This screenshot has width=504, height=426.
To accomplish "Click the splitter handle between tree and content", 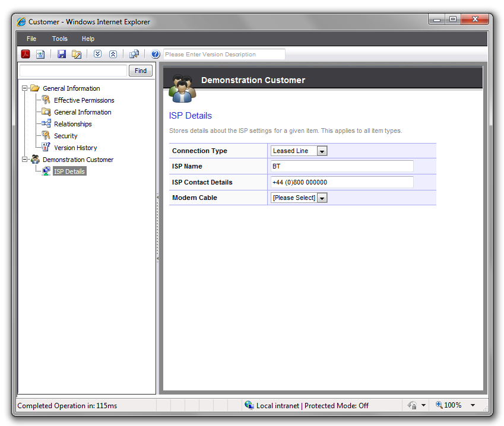I will (157, 227).
